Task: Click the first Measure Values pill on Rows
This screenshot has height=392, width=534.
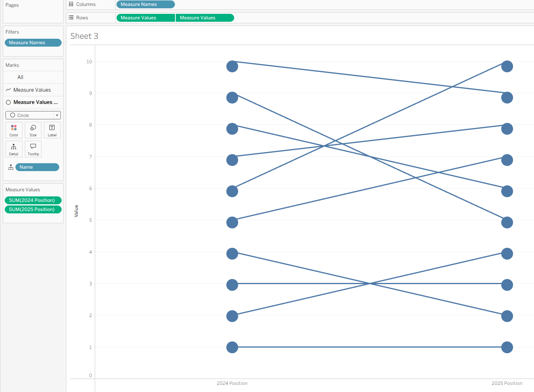Action: point(146,18)
